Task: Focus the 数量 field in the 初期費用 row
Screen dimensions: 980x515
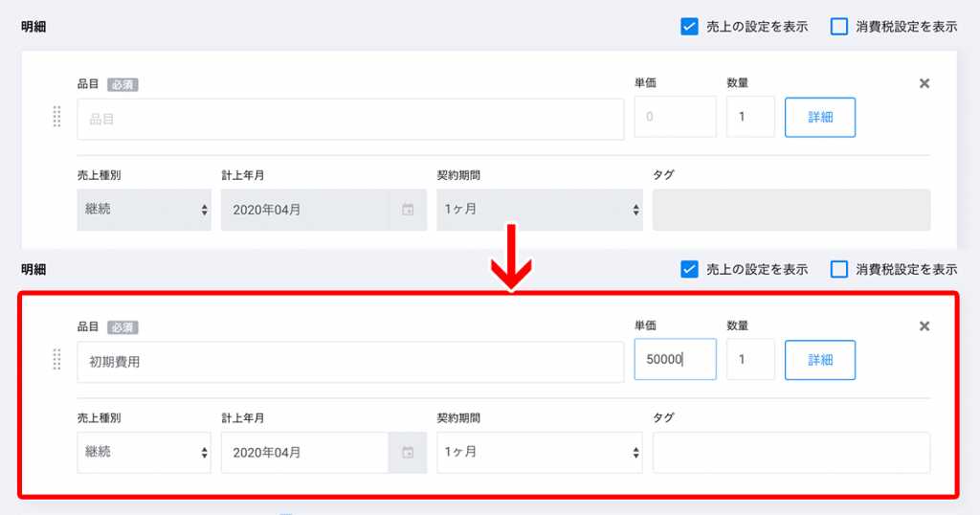Action: coord(750,359)
